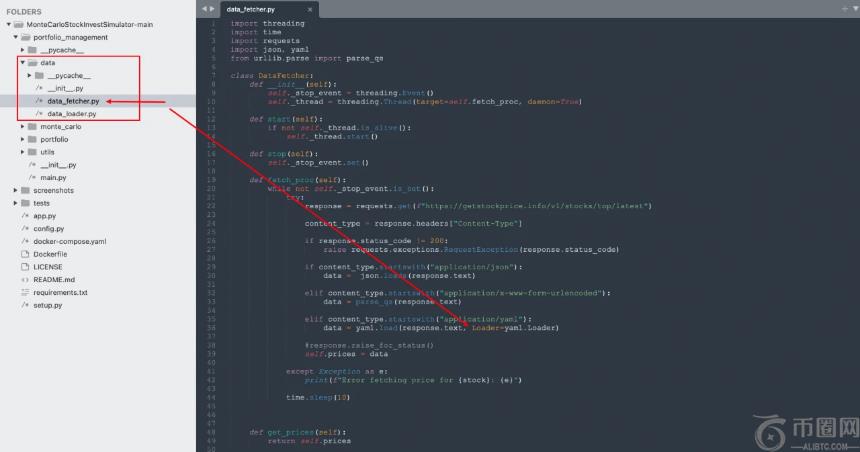Expand the monte_carlo folder
Image resolution: width=860 pixels, height=452 pixels.
pyautogui.click(x=23, y=127)
